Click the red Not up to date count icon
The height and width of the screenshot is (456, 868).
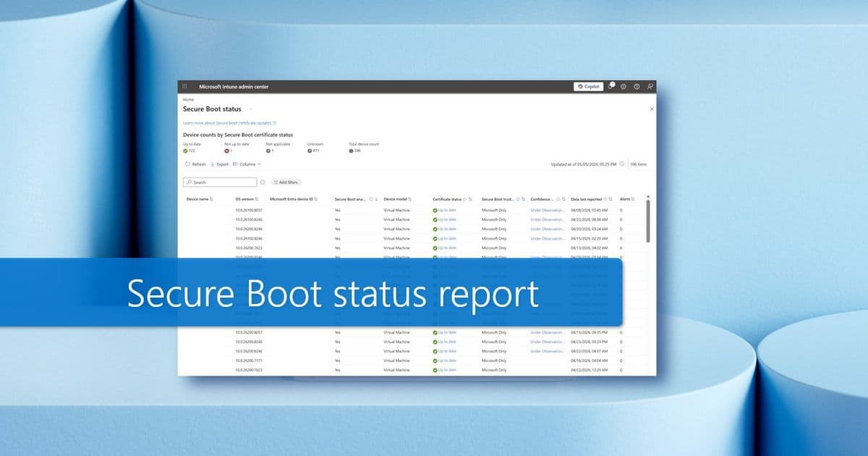click(226, 151)
